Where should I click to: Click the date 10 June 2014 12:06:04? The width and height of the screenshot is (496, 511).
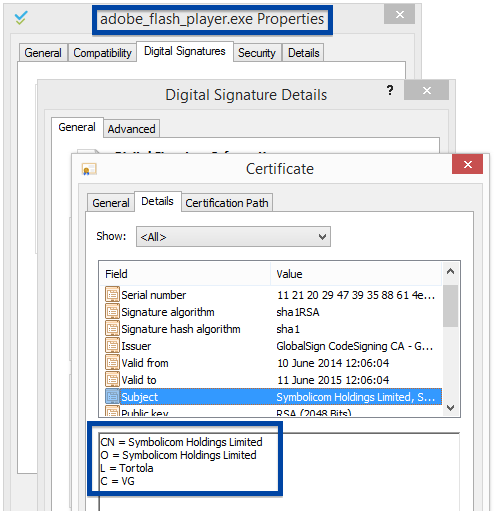pyautogui.click(x=333, y=363)
